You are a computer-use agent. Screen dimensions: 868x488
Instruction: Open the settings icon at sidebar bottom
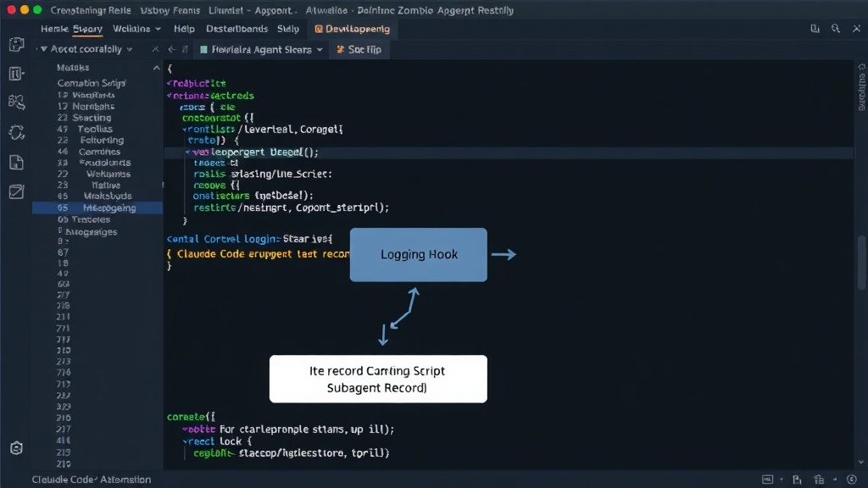point(17,447)
